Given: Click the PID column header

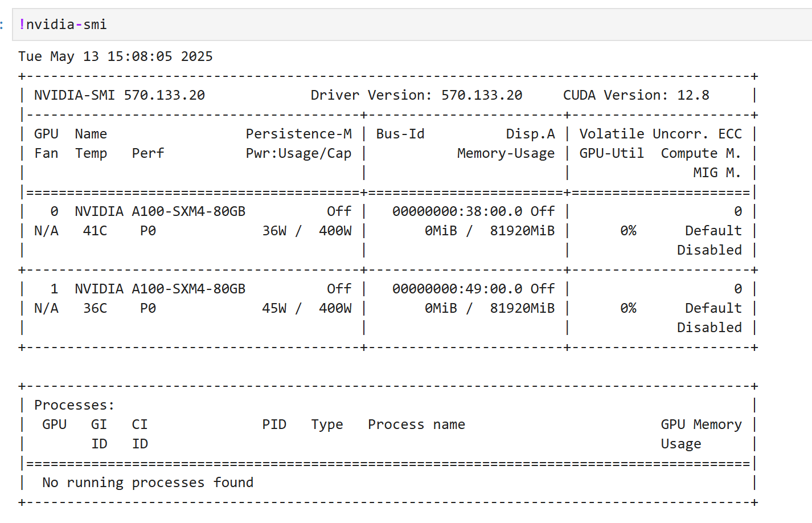Looking at the screenshot, I should (x=274, y=424).
